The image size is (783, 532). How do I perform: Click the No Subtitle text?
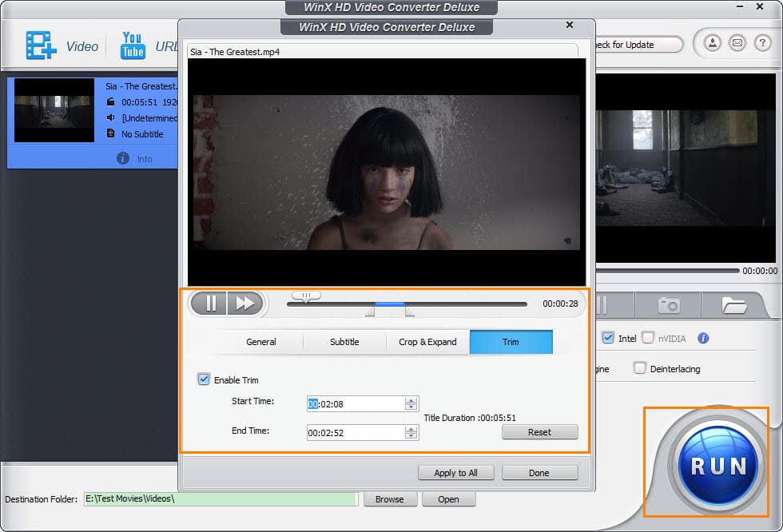(142, 134)
